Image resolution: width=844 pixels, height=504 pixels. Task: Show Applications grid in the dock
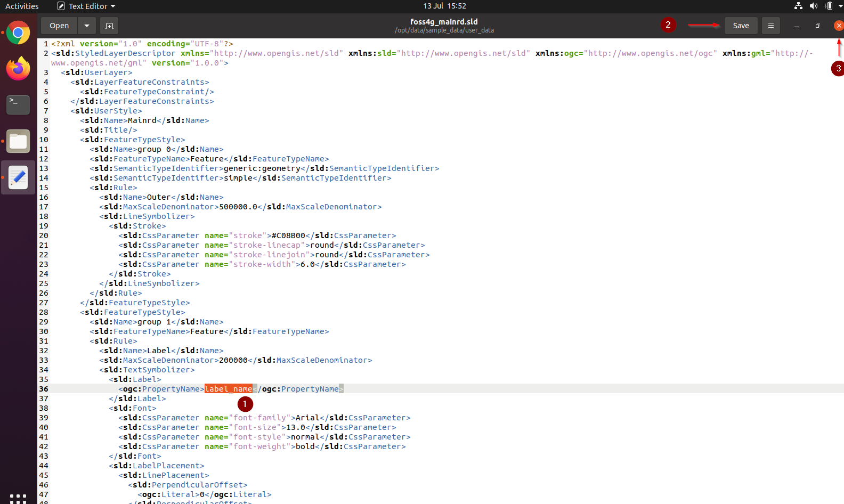pyautogui.click(x=18, y=498)
